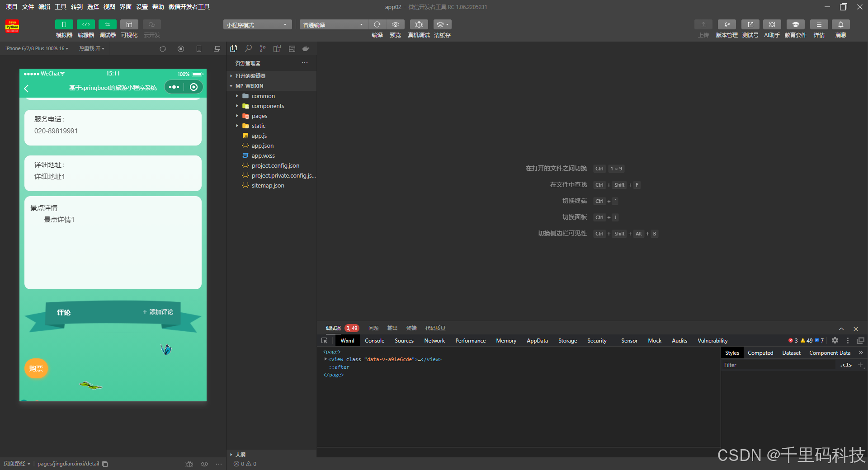Tap the back arrow in simulator header
Image resolution: width=868 pixels, height=470 pixels.
click(x=26, y=88)
